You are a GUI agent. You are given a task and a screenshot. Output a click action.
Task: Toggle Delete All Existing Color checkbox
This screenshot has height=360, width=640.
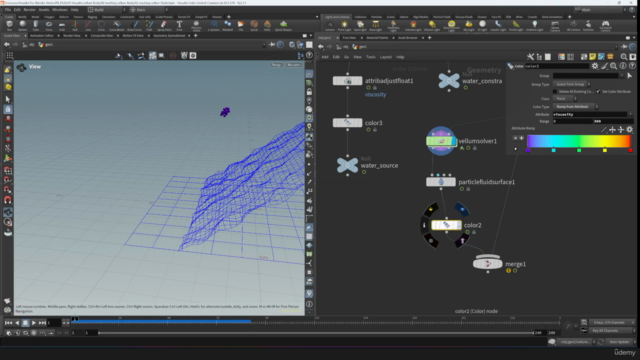click(555, 91)
